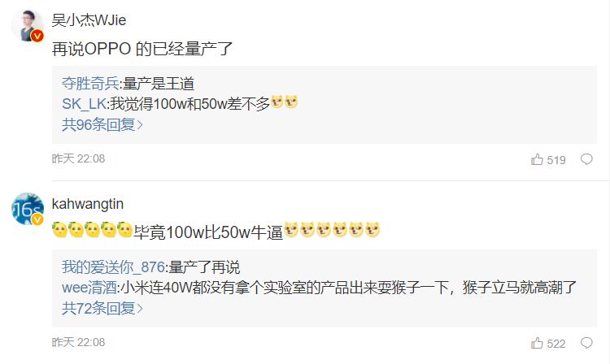Image resolution: width=610 pixels, height=364 pixels.
Task: Open kahwangtin's profile avatar
Action: click(x=27, y=209)
